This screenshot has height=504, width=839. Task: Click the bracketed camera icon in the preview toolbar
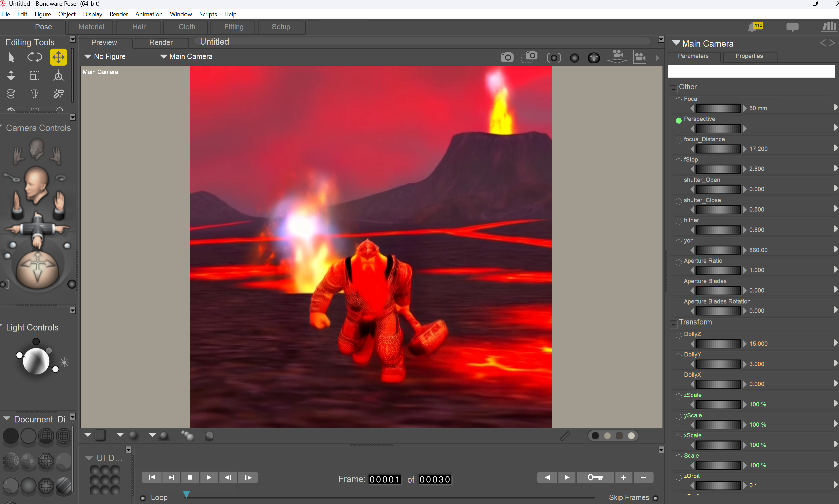point(554,58)
